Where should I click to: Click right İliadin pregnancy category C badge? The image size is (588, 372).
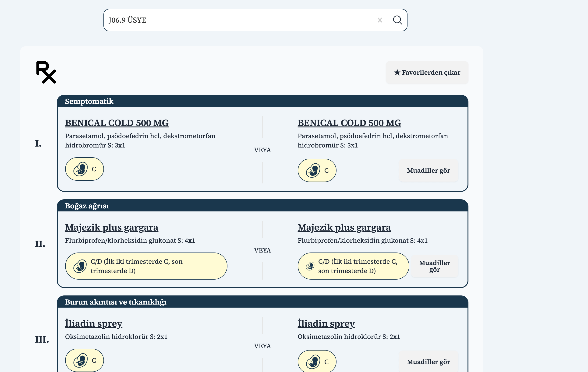click(317, 361)
